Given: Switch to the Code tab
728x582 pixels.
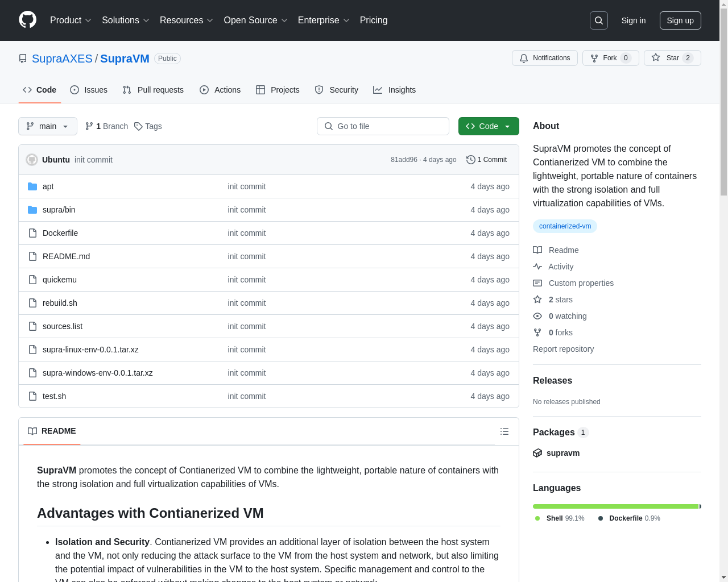Looking at the screenshot, I should click(x=40, y=90).
